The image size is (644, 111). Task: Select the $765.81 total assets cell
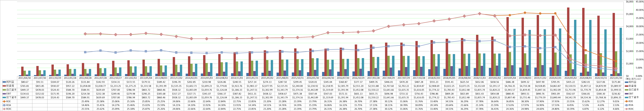point(24,86)
